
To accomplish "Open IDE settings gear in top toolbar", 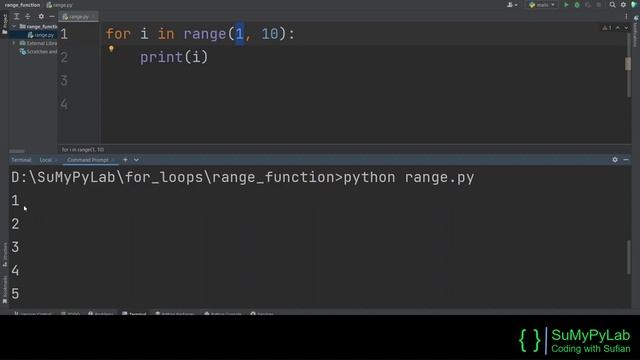I will pyautogui.click(x=623, y=5).
